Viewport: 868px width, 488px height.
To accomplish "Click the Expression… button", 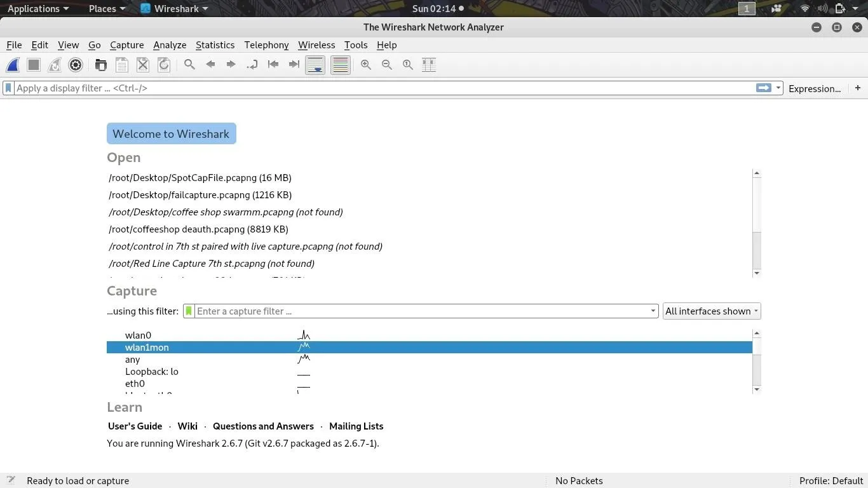I will [x=815, y=88].
